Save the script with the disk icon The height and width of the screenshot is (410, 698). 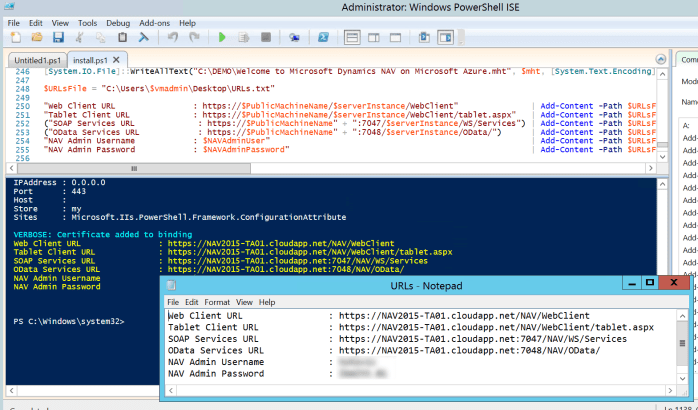[59, 39]
